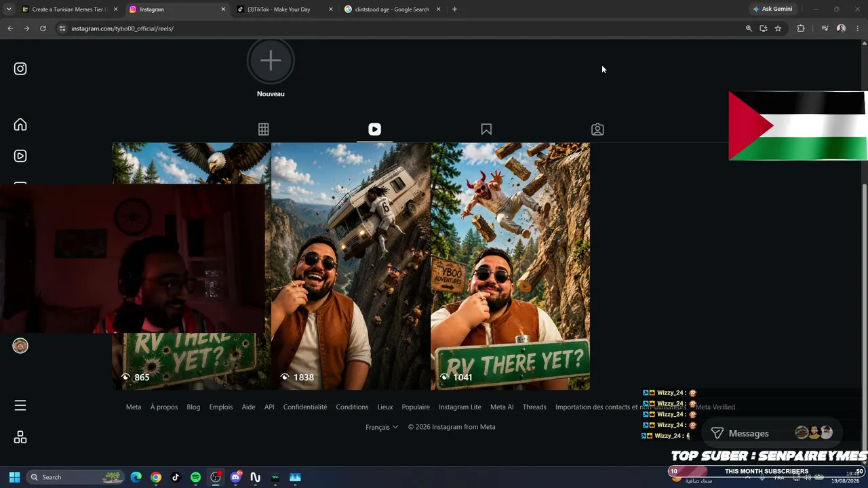
Task: Open the Chrome extensions puzzle icon
Action: pyautogui.click(x=801, y=28)
